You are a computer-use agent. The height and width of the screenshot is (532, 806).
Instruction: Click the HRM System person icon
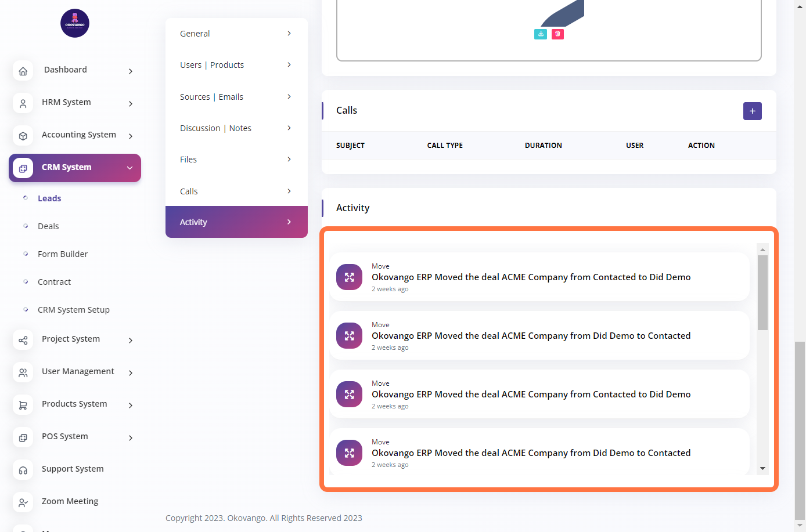pyautogui.click(x=23, y=103)
